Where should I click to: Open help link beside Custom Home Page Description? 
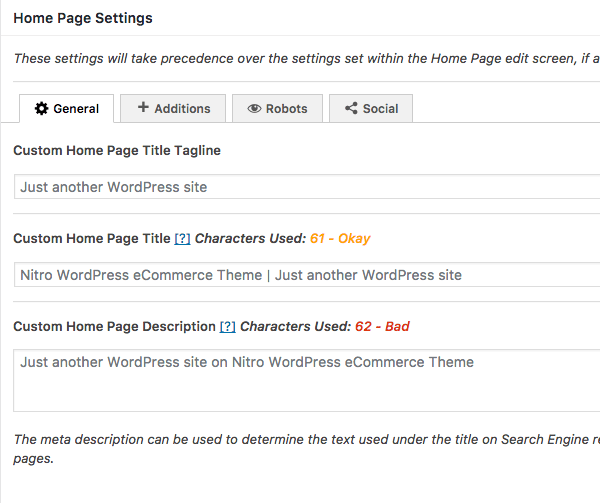pyautogui.click(x=228, y=327)
